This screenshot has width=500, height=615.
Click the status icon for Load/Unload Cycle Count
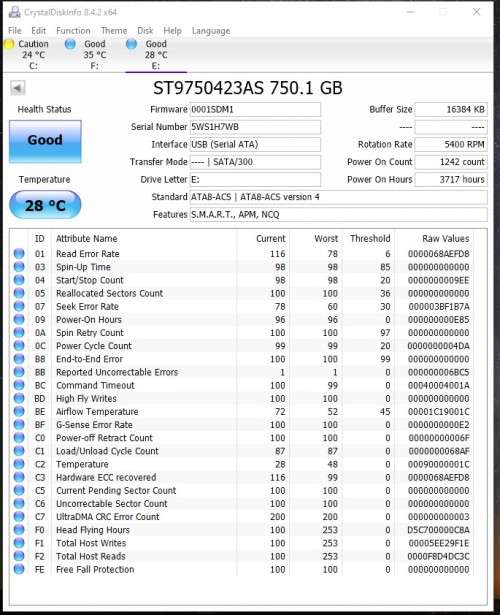click(x=19, y=451)
